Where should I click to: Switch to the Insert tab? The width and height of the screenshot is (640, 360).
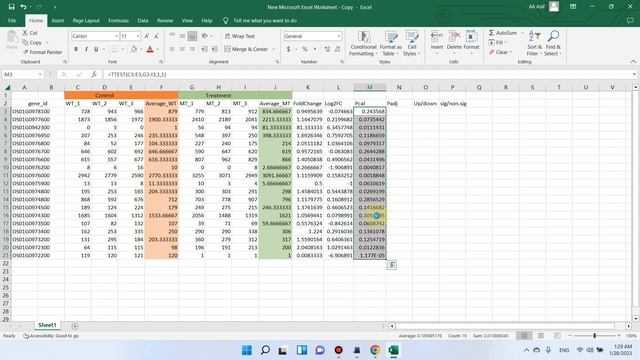(58, 20)
